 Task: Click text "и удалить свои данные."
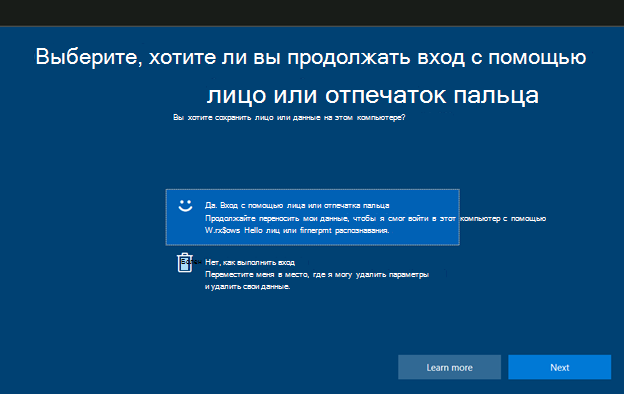coord(248,287)
